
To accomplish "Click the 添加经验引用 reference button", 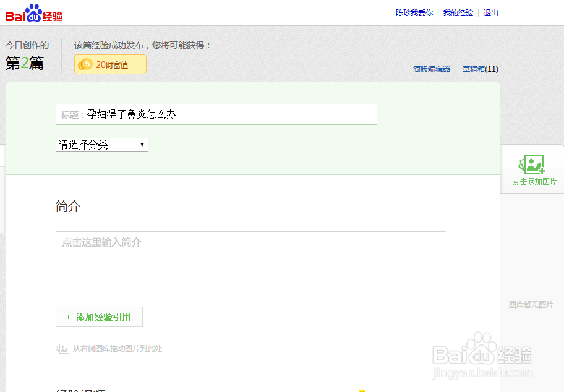I will click(99, 317).
